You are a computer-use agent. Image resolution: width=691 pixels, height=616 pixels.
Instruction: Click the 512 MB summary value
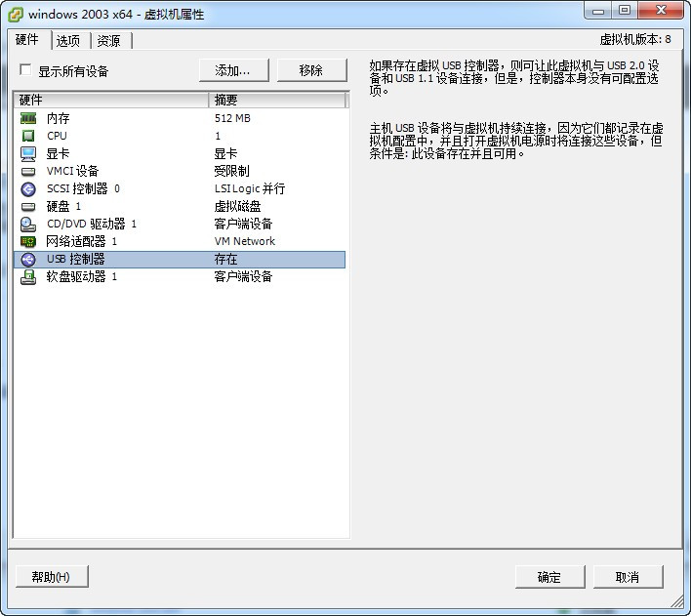(x=232, y=118)
